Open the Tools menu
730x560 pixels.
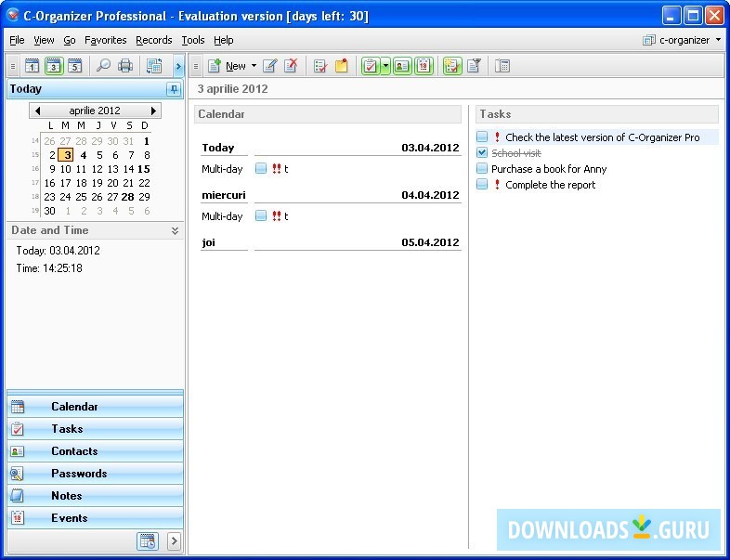pyautogui.click(x=193, y=41)
